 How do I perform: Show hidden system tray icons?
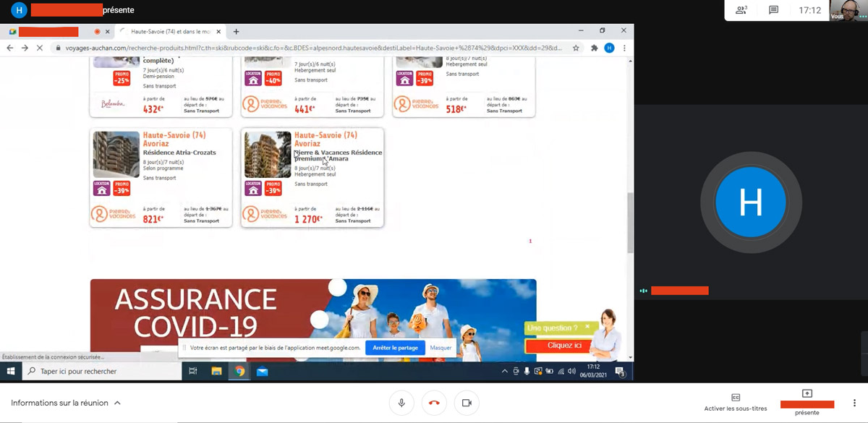[505, 371]
